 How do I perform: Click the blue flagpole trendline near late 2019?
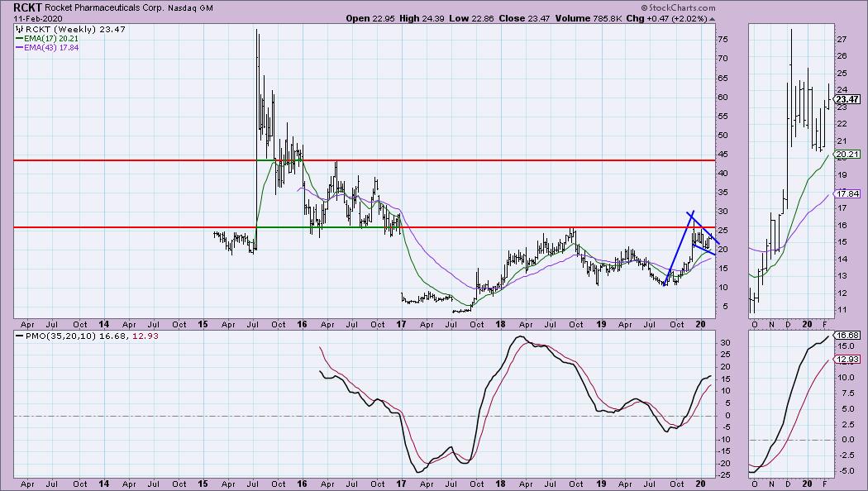click(x=678, y=249)
